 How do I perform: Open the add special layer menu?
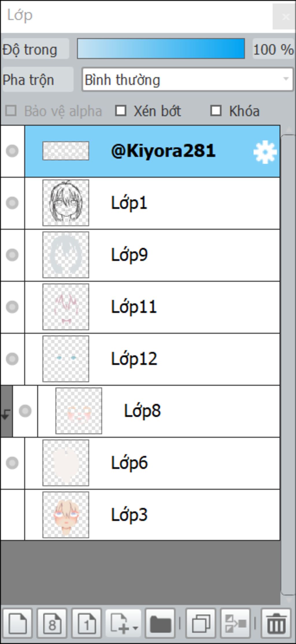tap(123, 623)
